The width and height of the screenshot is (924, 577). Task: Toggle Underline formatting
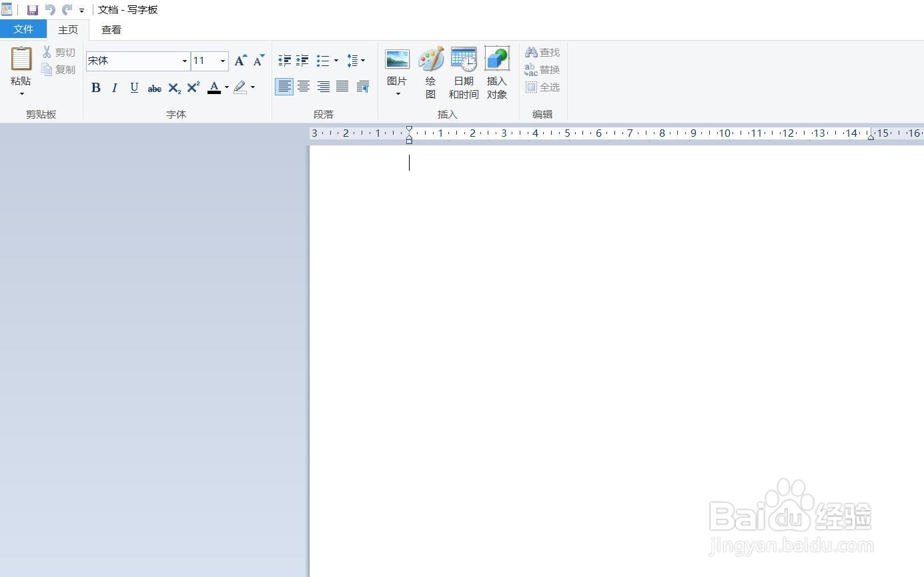click(x=134, y=87)
